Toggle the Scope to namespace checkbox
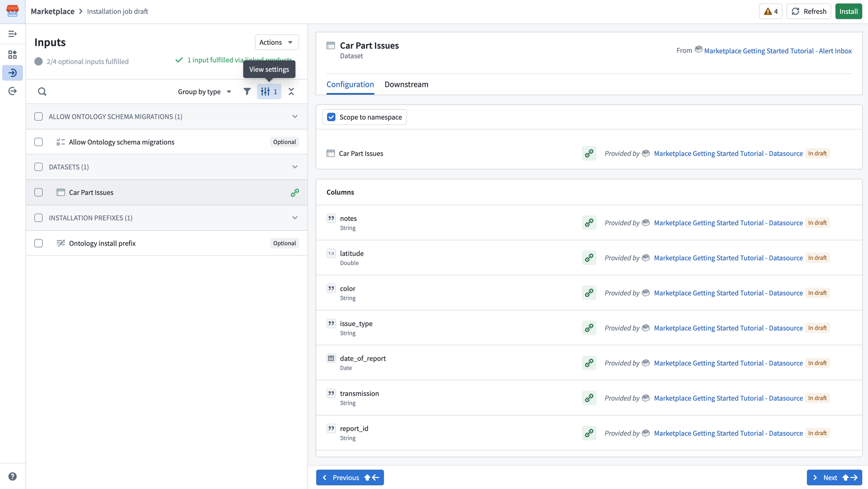 coord(331,117)
